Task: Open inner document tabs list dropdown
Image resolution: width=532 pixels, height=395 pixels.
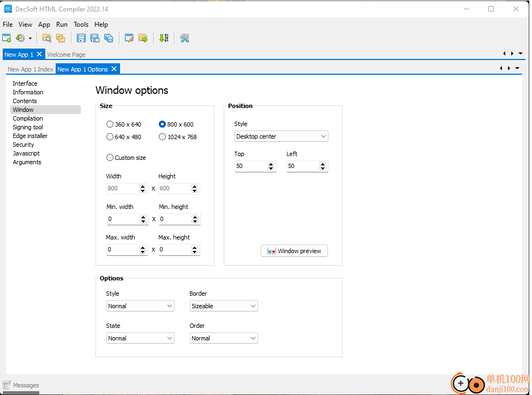Action: (x=517, y=68)
